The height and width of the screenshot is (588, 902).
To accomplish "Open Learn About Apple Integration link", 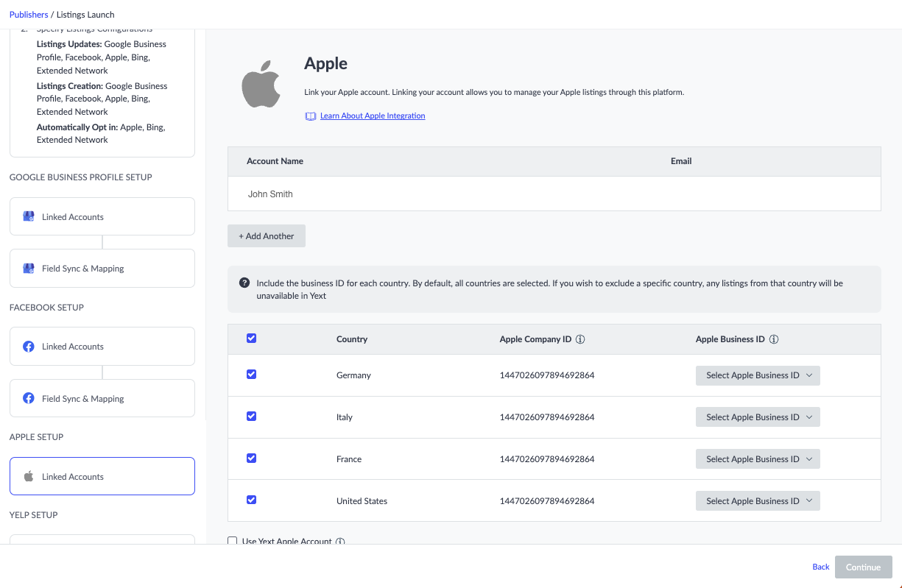I will click(x=373, y=116).
